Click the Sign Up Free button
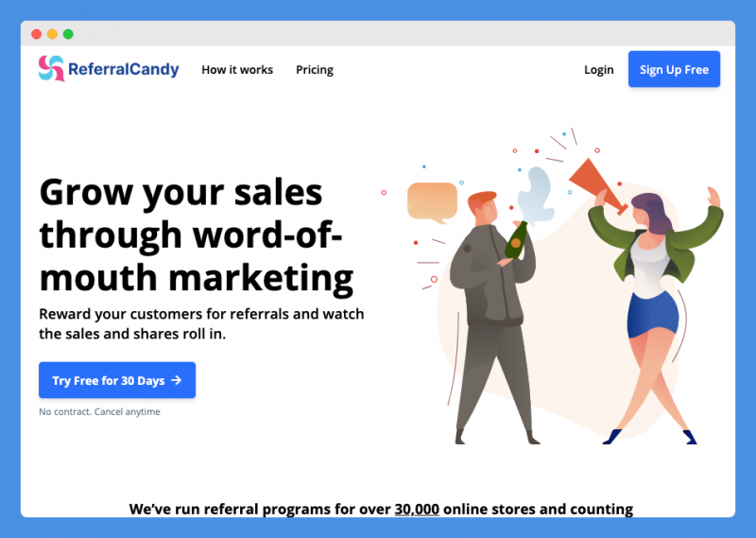Screen dimensions: 756x538 (x=674, y=69)
